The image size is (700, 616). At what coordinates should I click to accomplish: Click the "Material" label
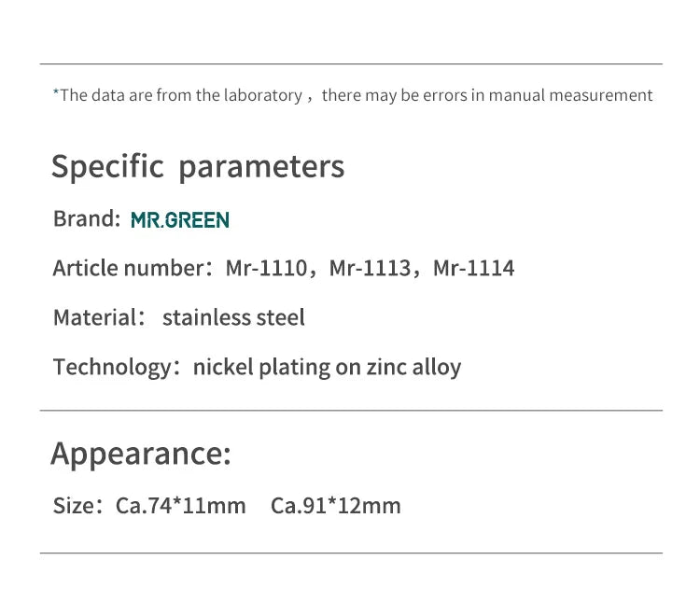coord(94,317)
